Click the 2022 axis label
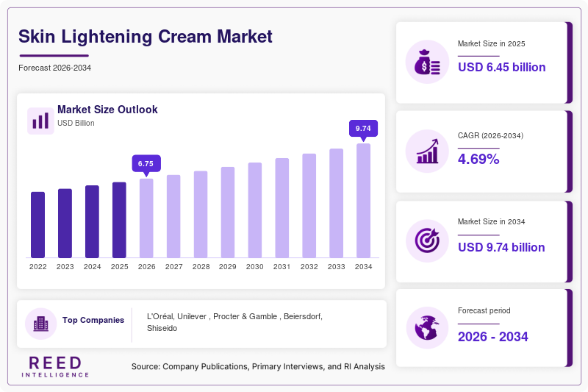Screen dimensions: 588x392 click(38, 267)
